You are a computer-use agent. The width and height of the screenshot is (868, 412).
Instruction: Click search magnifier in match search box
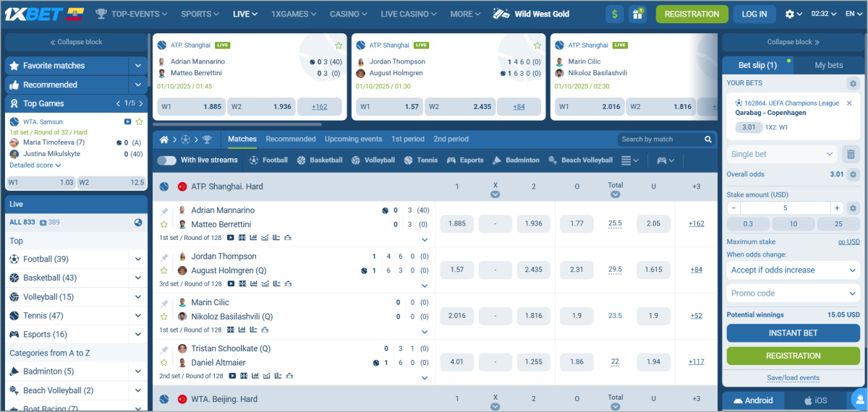(x=708, y=140)
